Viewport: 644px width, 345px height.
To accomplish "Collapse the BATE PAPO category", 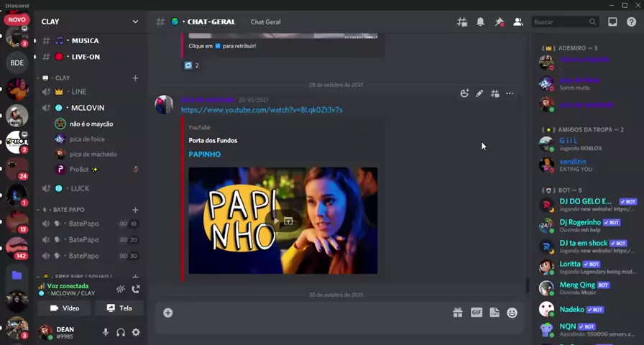I will click(x=68, y=210).
